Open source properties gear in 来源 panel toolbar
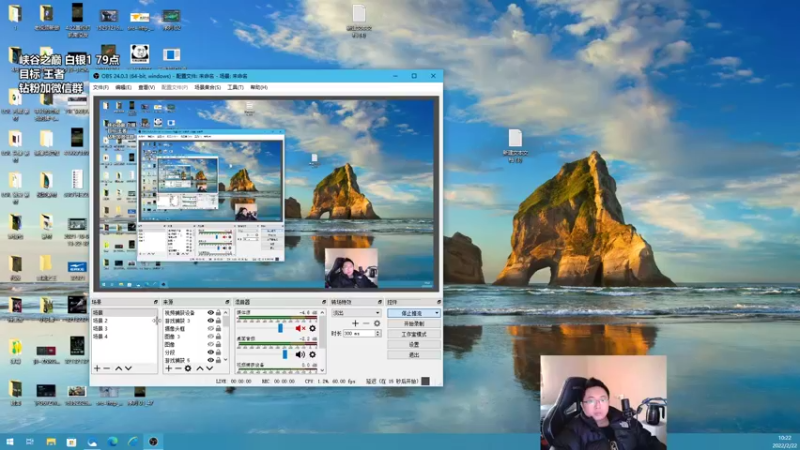Viewport: 800px width, 450px height. 188,368
